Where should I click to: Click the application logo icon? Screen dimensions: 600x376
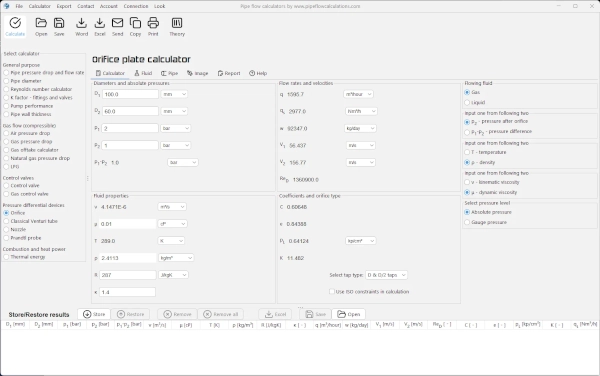pos(7,6)
